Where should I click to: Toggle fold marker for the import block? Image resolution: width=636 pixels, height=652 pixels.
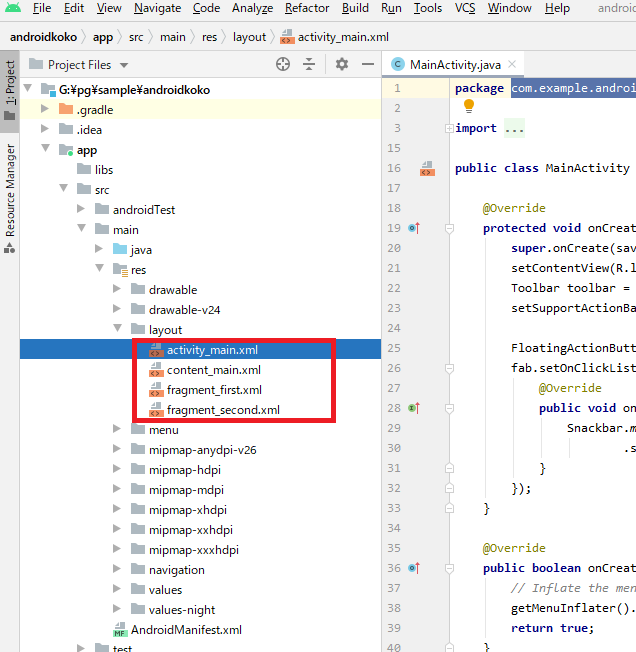click(449, 128)
